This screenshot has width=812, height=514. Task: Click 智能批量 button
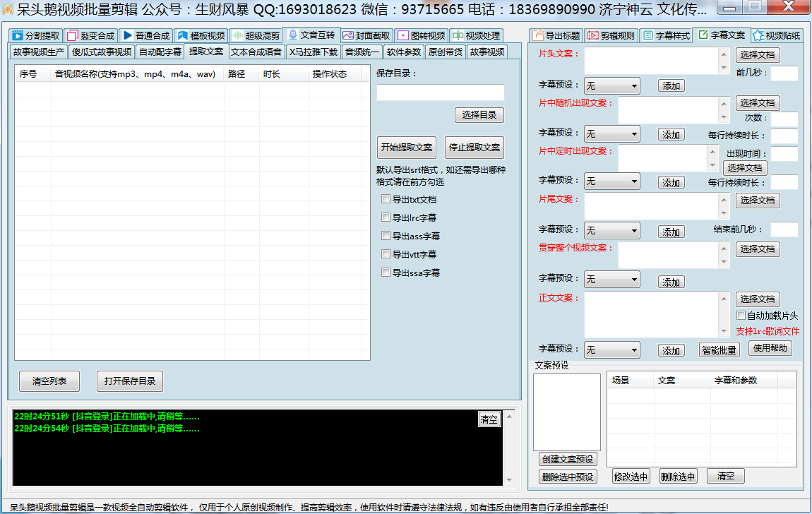click(x=719, y=350)
